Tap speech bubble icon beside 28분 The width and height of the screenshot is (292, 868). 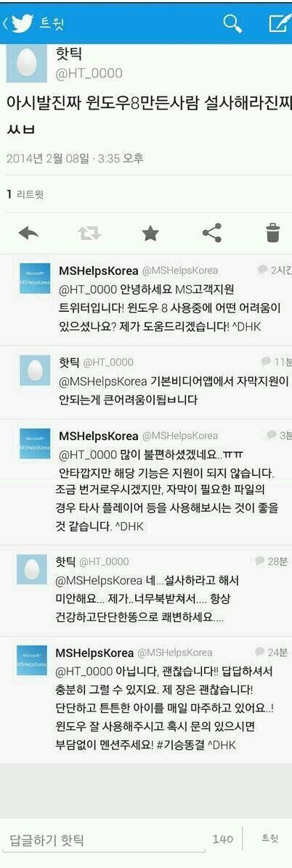259,561
